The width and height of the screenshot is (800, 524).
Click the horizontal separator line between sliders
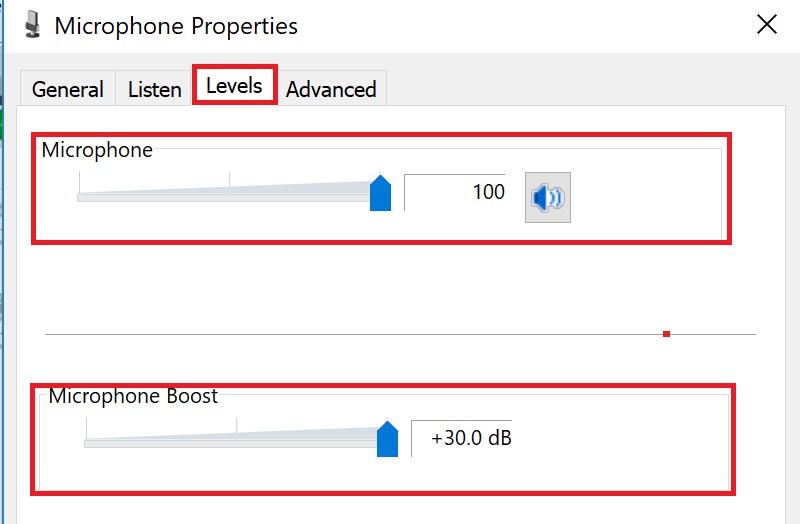pyautogui.click(x=350, y=334)
